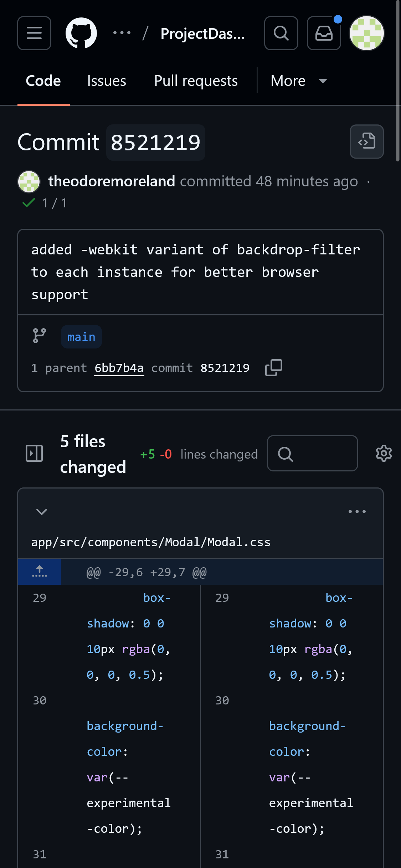Copy the full commit SHA

pyautogui.click(x=273, y=368)
